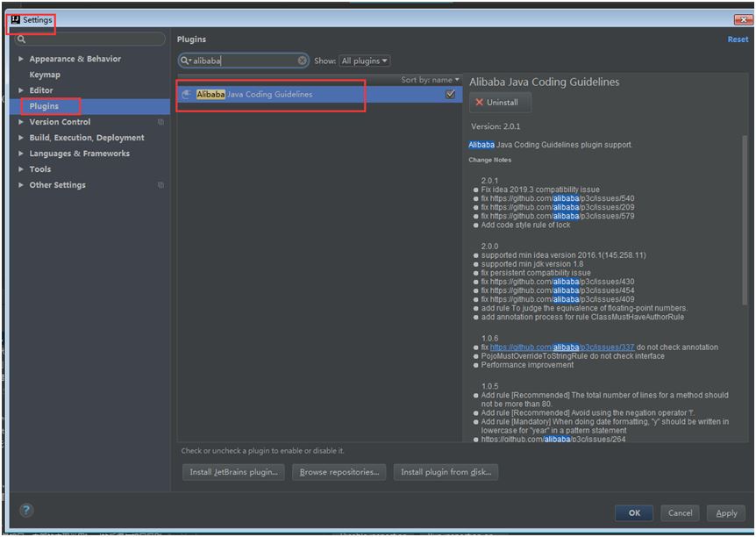Image resolution: width=756 pixels, height=537 pixels.
Task: Open Appearance & Behavior settings
Action: point(75,59)
